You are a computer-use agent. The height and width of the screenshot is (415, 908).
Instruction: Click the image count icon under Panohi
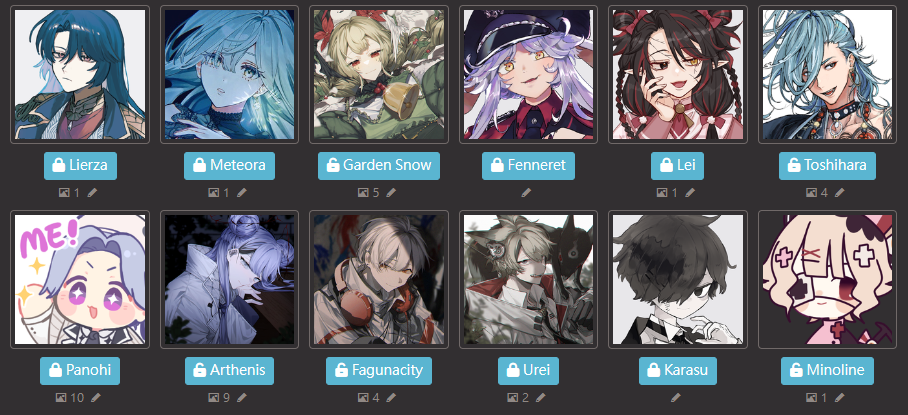(61, 397)
